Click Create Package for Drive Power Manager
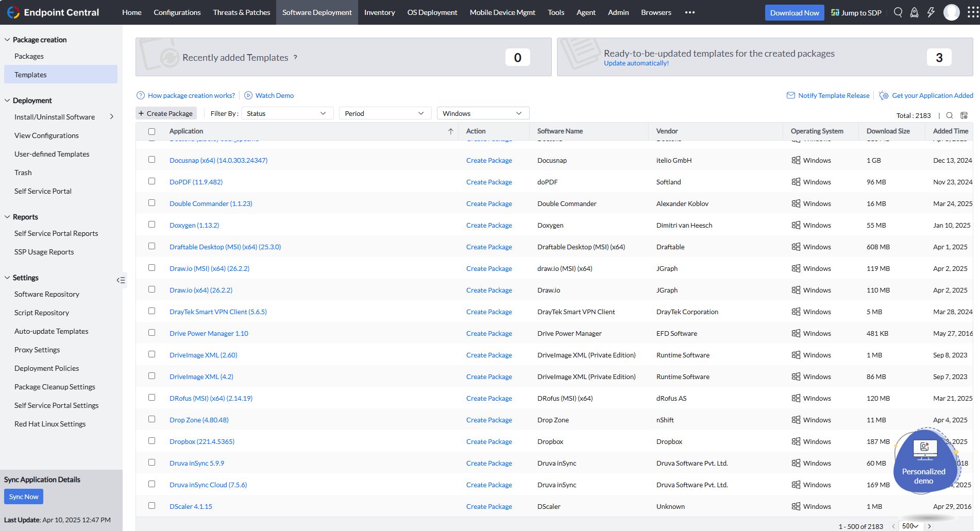This screenshot has width=980, height=531. coord(489,333)
